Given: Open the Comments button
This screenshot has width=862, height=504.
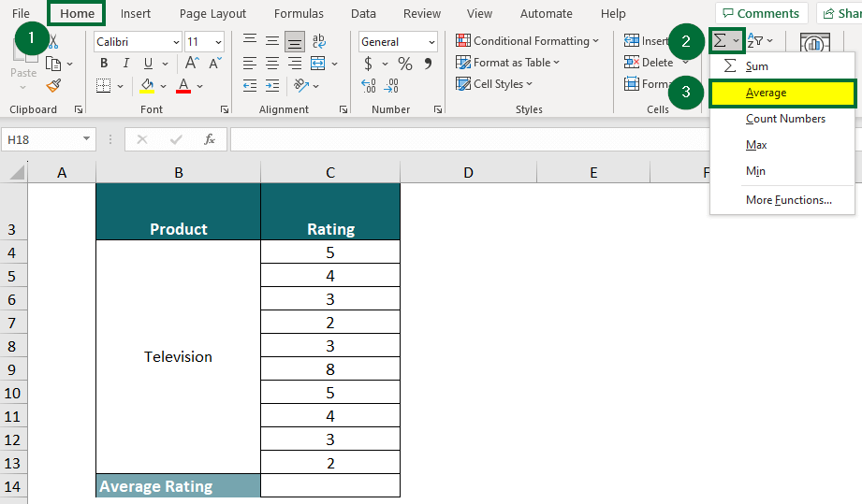Looking at the screenshot, I should (x=759, y=14).
